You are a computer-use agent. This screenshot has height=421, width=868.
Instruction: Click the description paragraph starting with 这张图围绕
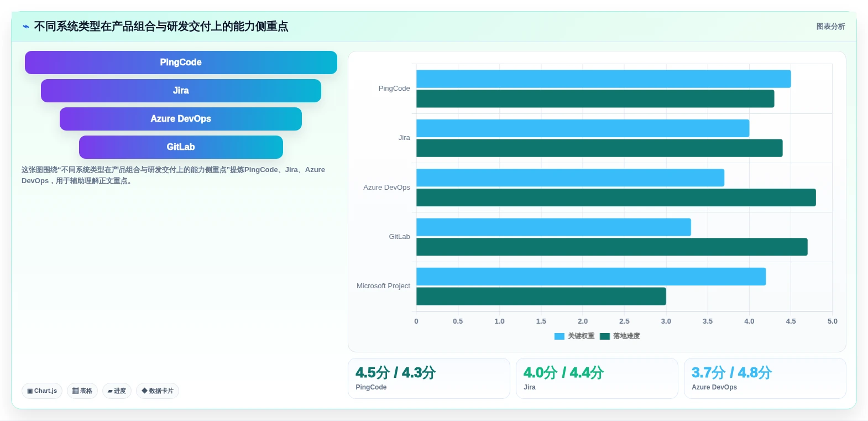173,175
